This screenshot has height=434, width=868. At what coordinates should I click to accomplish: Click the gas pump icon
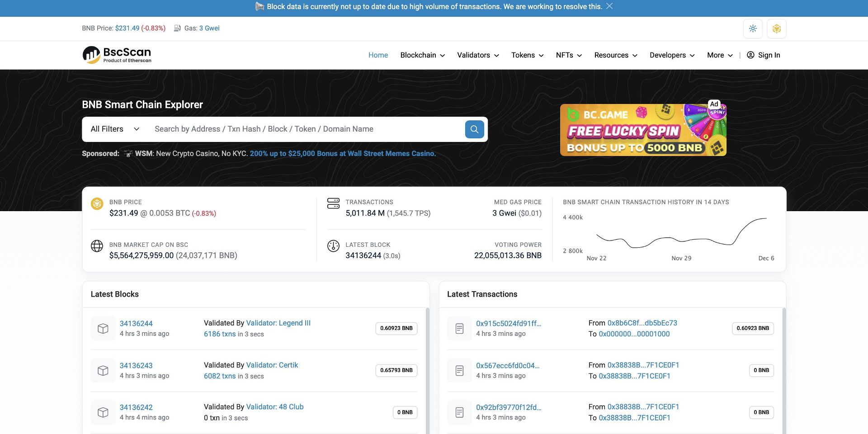pos(177,28)
